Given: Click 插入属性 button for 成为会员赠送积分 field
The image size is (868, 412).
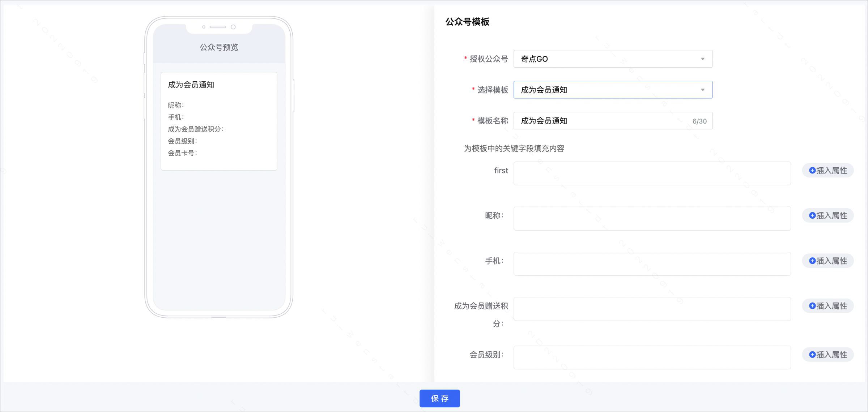Looking at the screenshot, I should pyautogui.click(x=828, y=306).
